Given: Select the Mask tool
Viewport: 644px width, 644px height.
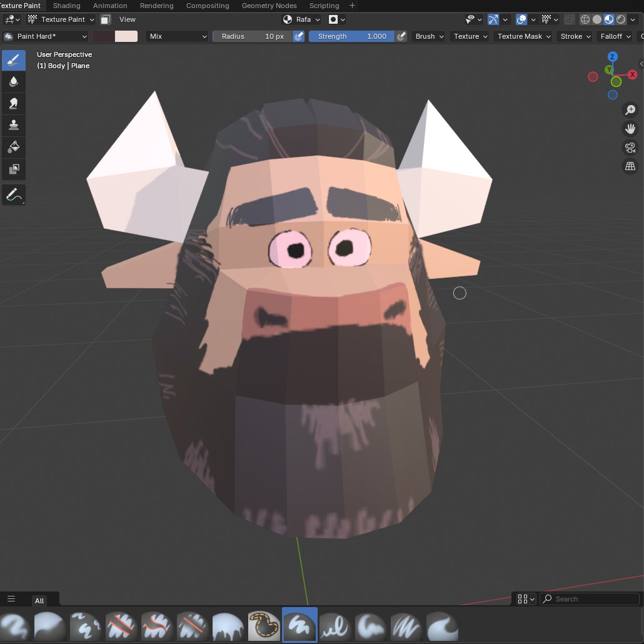Looking at the screenshot, I should coord(13,169).
